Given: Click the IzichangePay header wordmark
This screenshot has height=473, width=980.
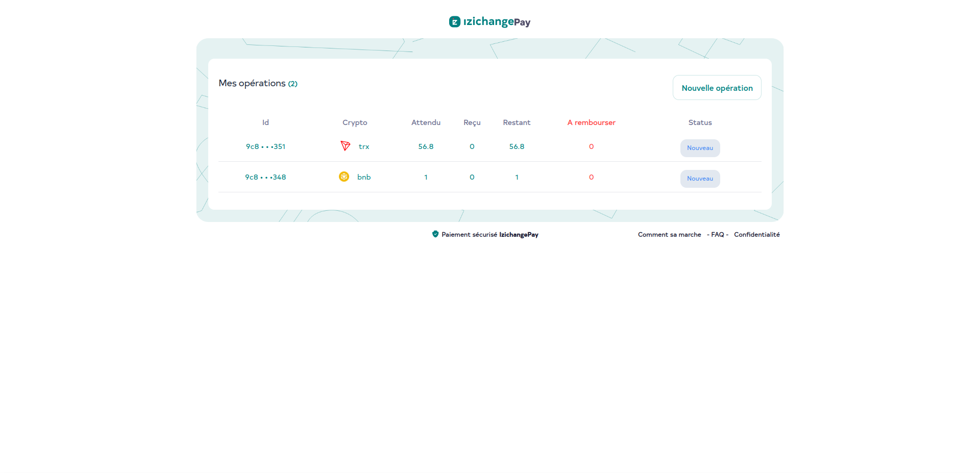Looking at the screenshot, I should 497,21.
